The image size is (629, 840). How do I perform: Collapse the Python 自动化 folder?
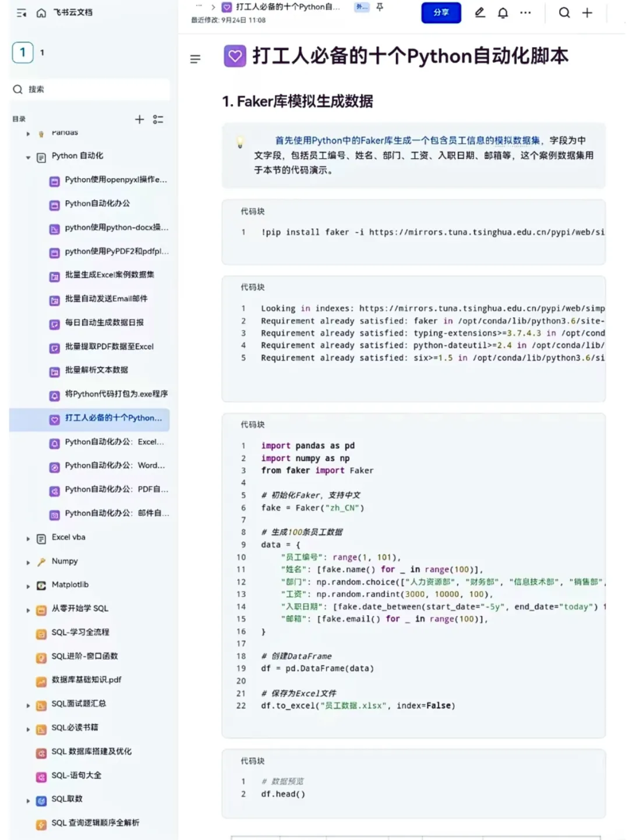click(28, 157)
